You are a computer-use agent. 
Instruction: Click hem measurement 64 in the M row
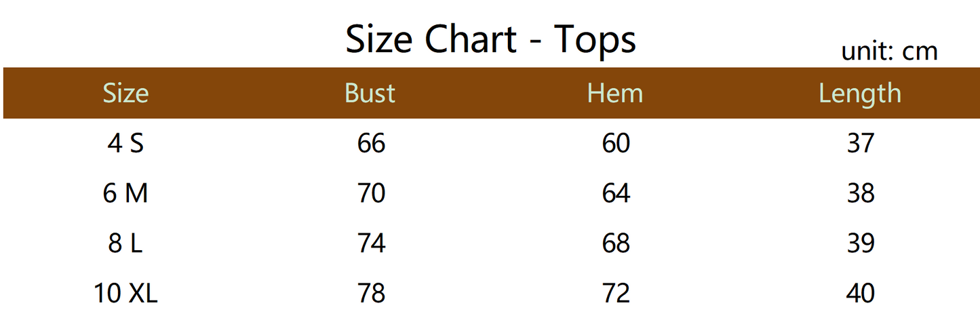pyautogui.click(x=616, y=194)
